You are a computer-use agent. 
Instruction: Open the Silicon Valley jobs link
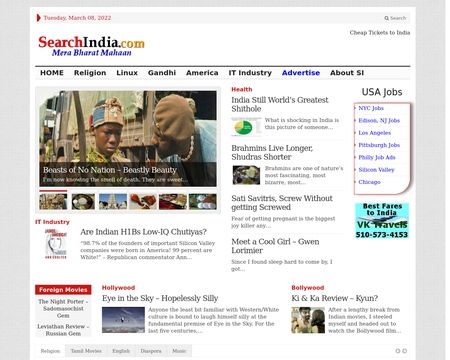click(x=376, y=170)
